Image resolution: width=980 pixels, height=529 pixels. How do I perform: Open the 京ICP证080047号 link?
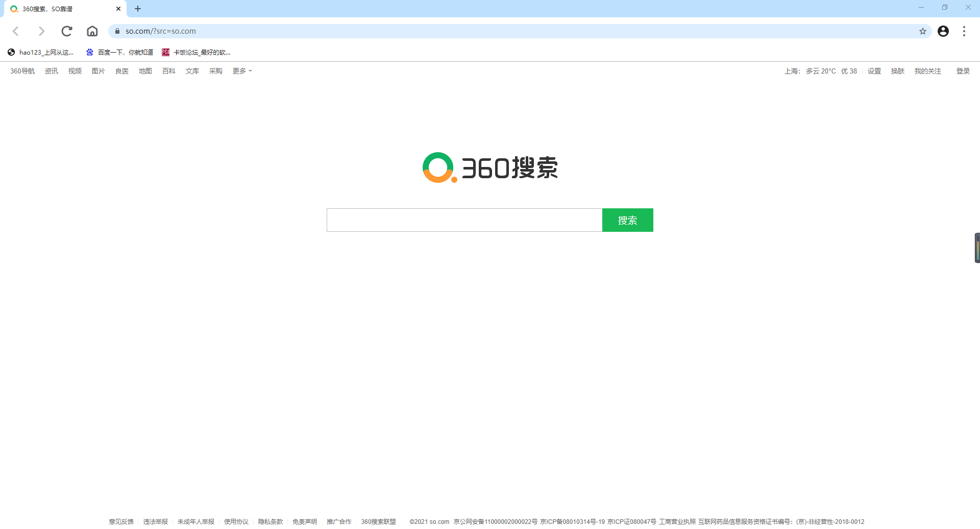[x=632, y=521]
